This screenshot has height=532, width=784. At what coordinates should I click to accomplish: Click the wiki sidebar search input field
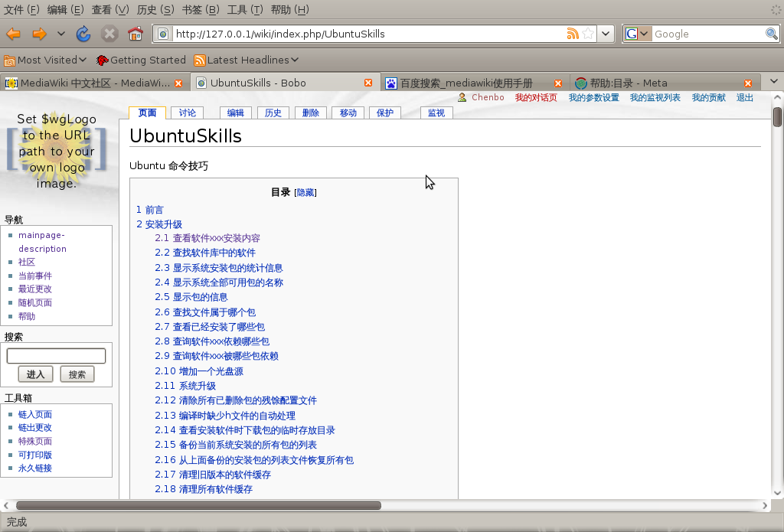click(x=56, y=356)
